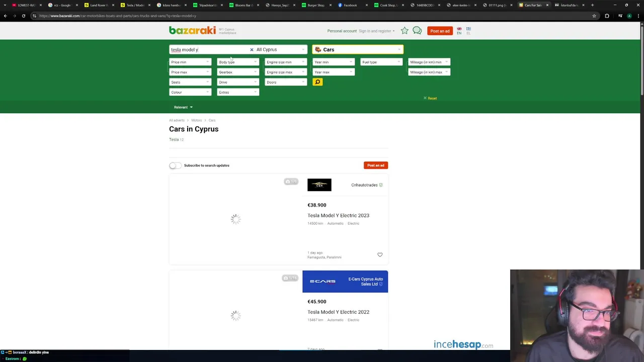644x362 pixels.
Task: Open the Engine size min dropdown
Action: point(286,62)
